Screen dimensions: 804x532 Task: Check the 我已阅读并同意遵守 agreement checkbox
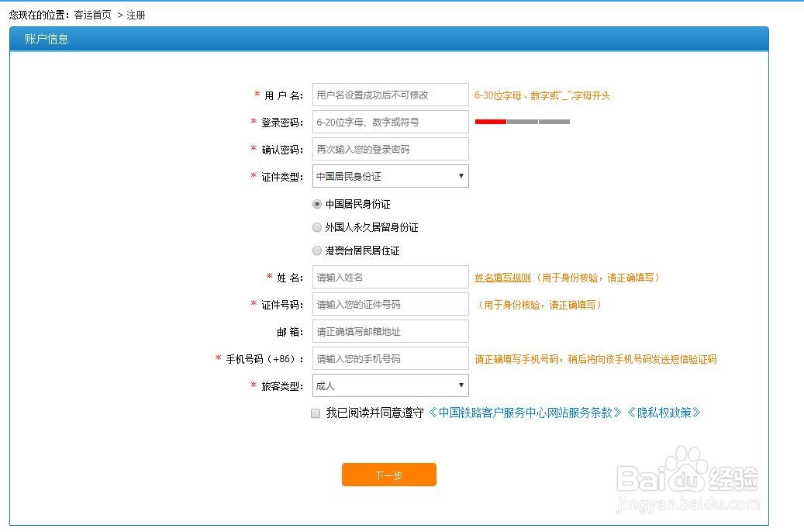[316, 413]
